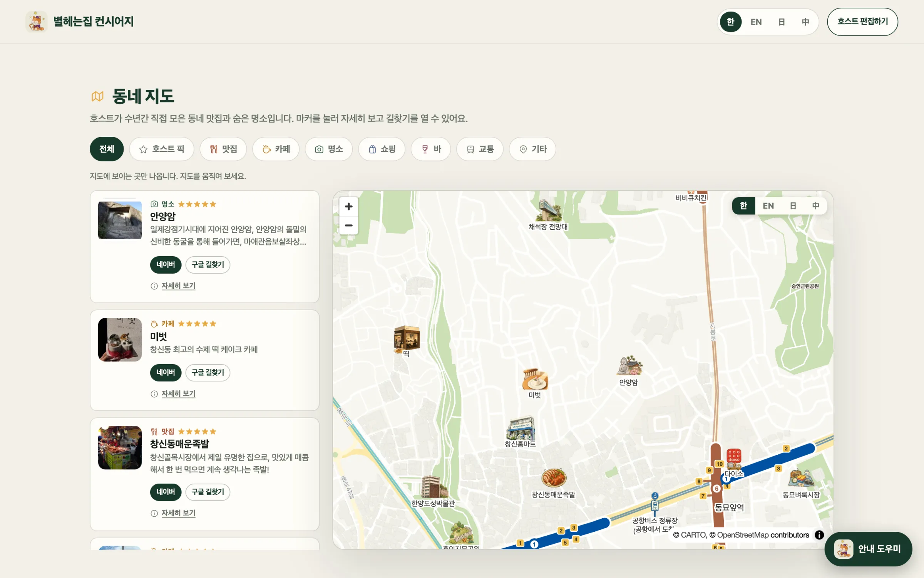Select the 전체 filter tab
The image size is (924, 578).
pyautogui.click(x=107, y=149)
